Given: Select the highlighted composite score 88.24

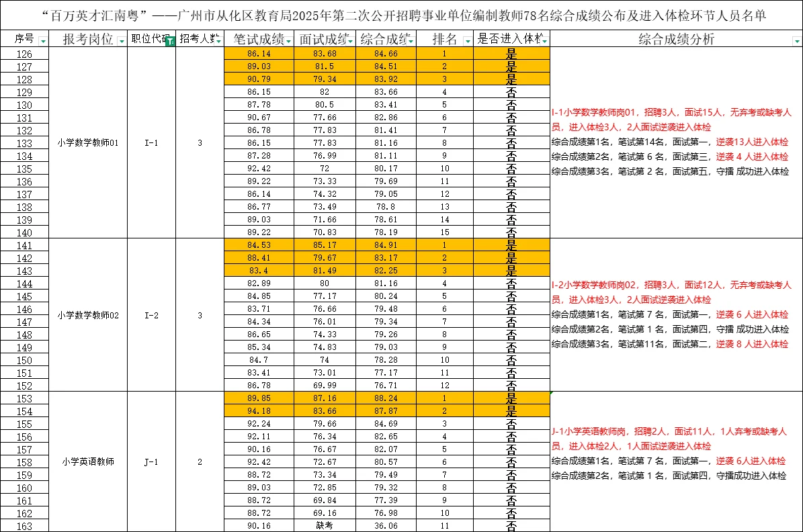Looking at the screenshot, I should (386, 398).
